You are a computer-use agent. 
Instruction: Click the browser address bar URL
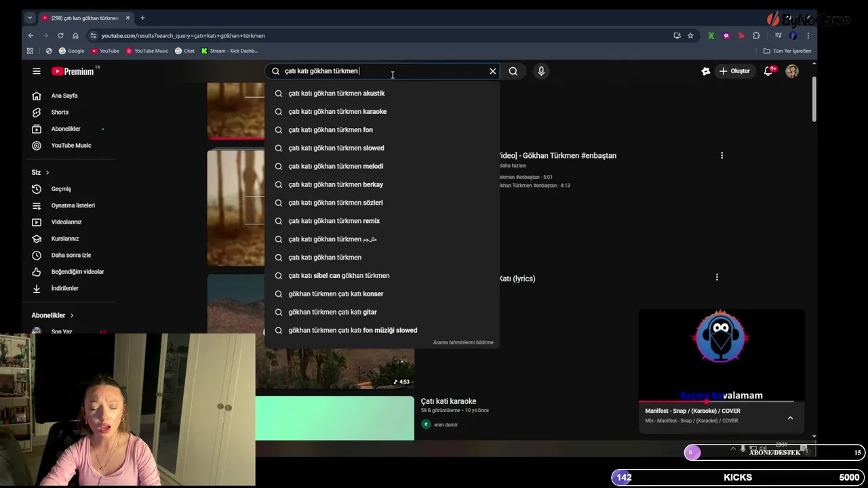tap(183, 35)
